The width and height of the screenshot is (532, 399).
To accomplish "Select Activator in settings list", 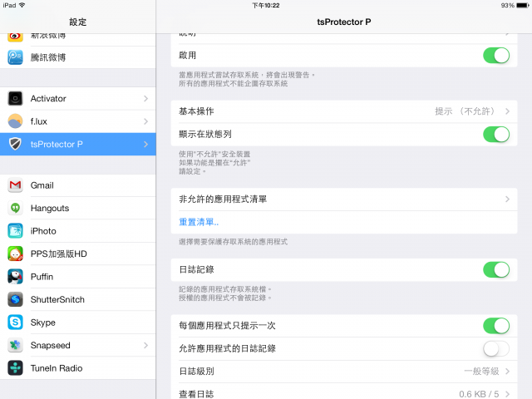I will 78,98.
